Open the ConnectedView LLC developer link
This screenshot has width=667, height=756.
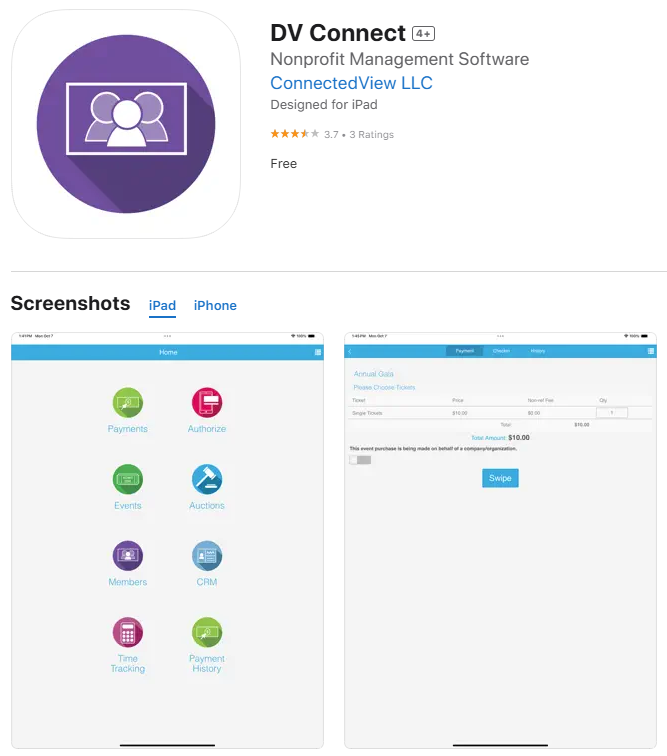click(x=351, y=83)
